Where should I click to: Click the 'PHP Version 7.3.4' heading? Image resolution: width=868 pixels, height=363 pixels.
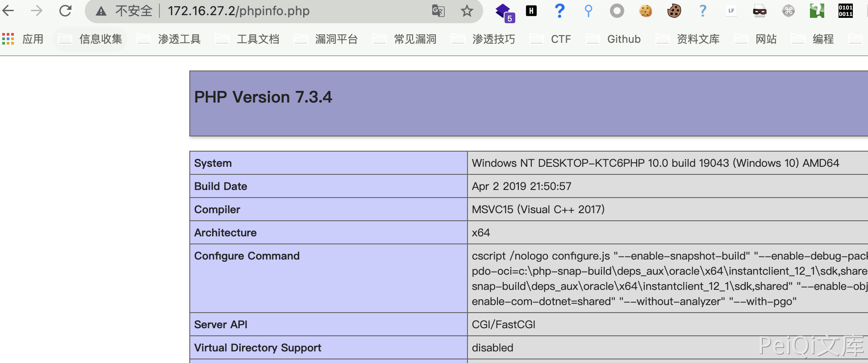click(263, 97)
